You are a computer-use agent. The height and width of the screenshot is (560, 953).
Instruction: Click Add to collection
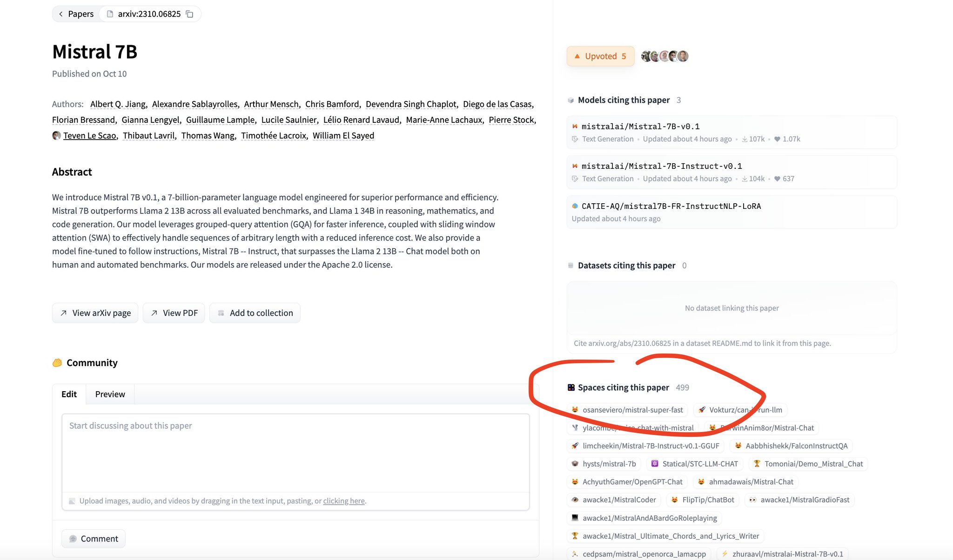[255, 313]
